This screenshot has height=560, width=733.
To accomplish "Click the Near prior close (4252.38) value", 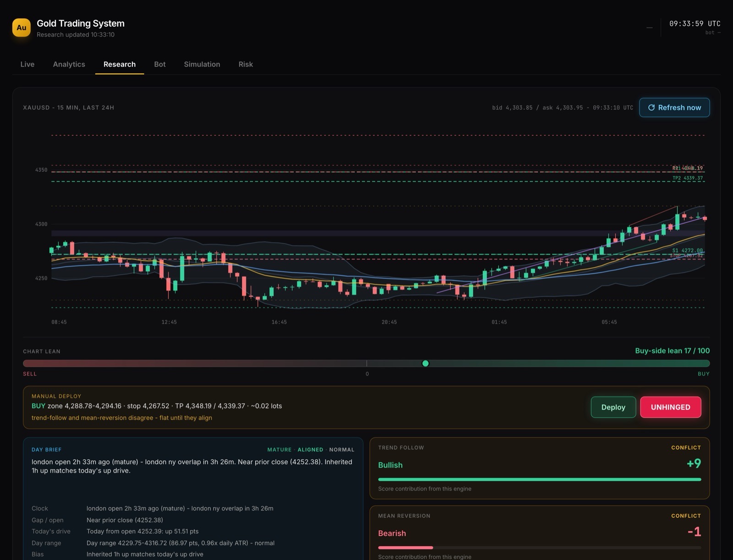I will tap(125, 520).
